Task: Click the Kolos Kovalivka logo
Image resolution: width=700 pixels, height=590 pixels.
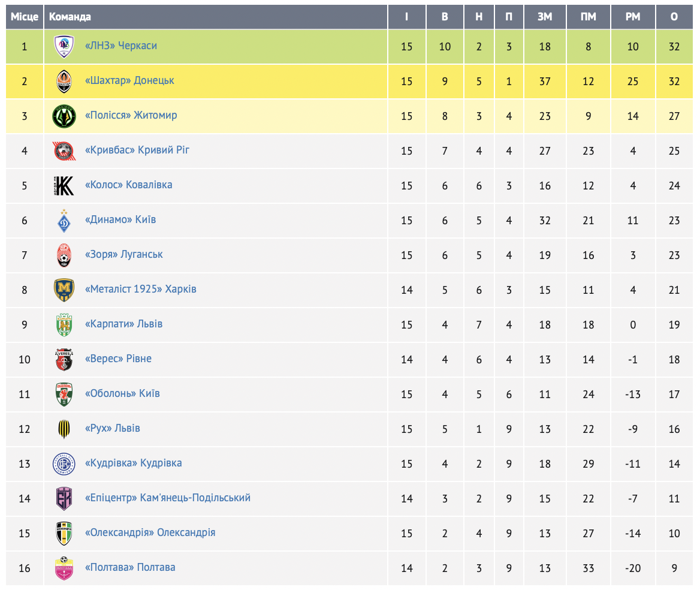Action: click(x=64, y=185)
